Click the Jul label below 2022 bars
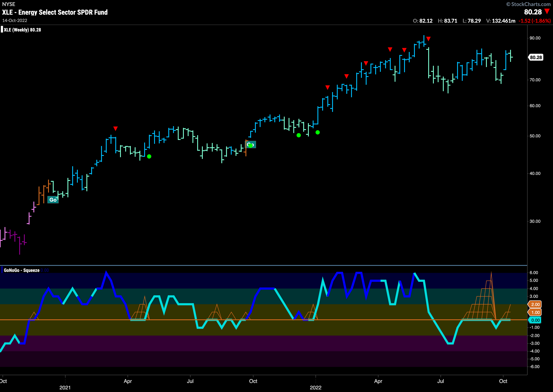This screenshot has width=553, height=392. tap(441, 381)
